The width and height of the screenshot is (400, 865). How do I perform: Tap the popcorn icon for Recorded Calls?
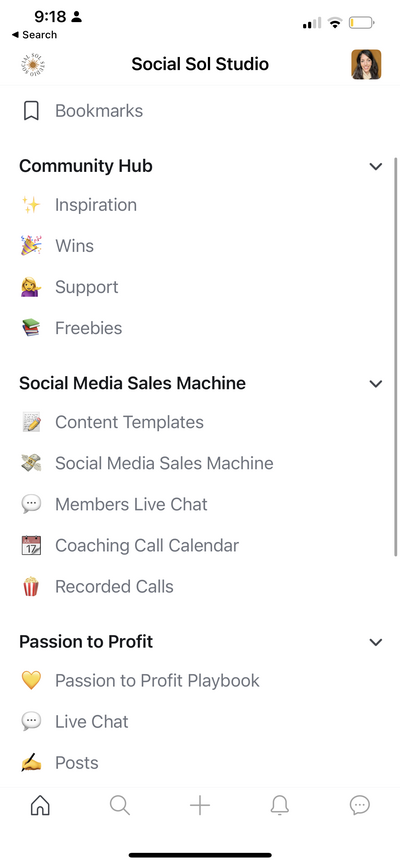tap(31, 586)
